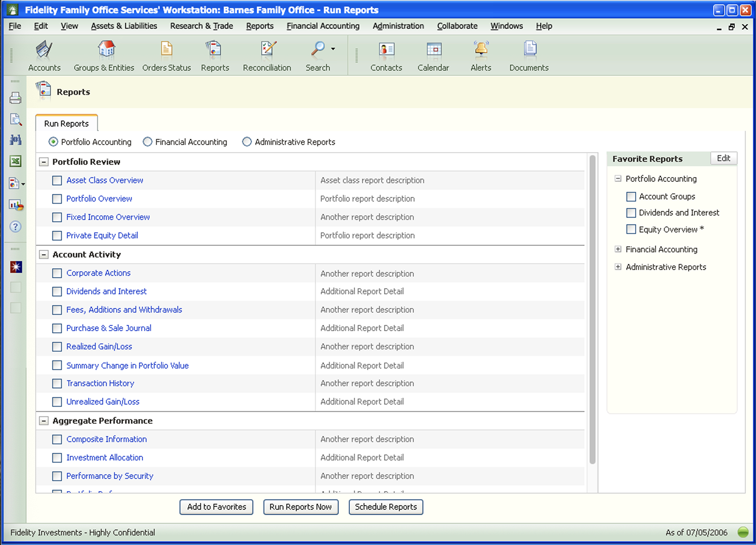Open the Financial Accounting menu
This screenshot has width=756, height=545.
tap(323, 26)
